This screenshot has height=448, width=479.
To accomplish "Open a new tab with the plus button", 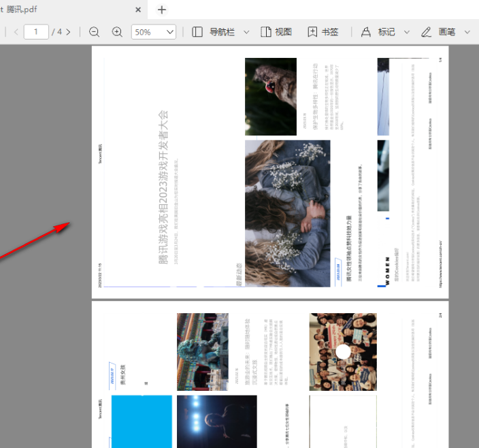I will pos(162,10).
